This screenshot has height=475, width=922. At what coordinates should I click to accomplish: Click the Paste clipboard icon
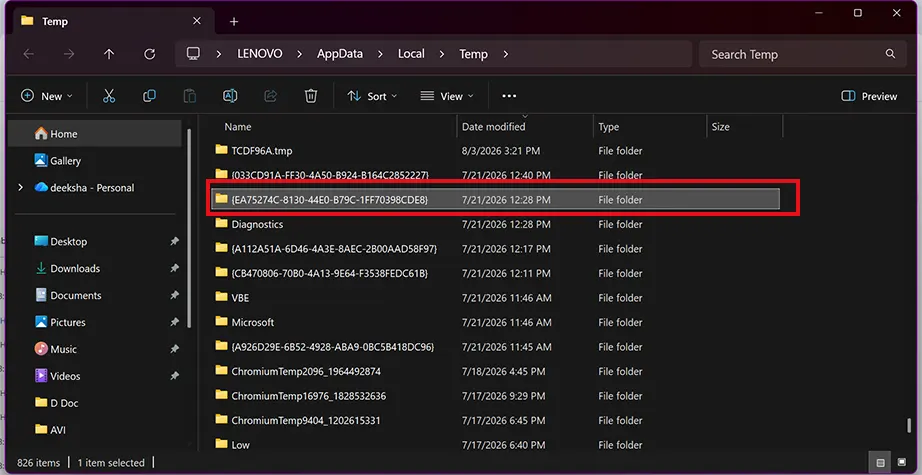click(x=189, y=96)
